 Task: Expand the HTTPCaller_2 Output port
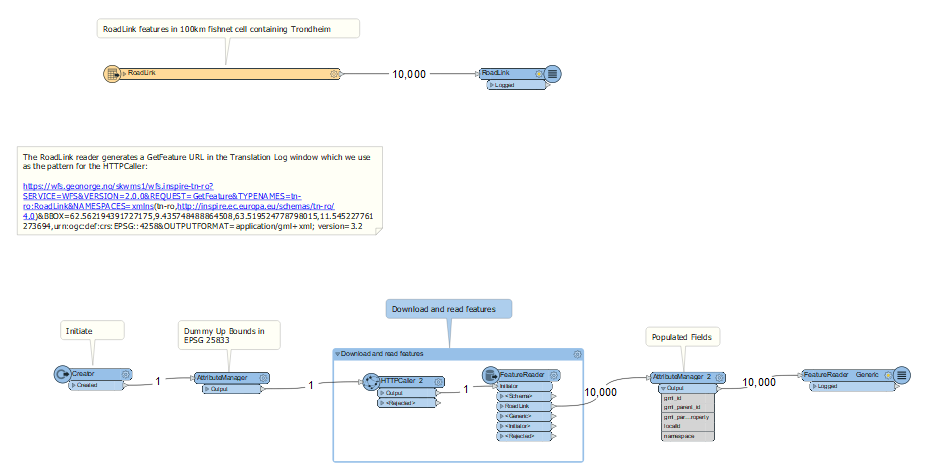pyautogui.click(x=383, y=393)
